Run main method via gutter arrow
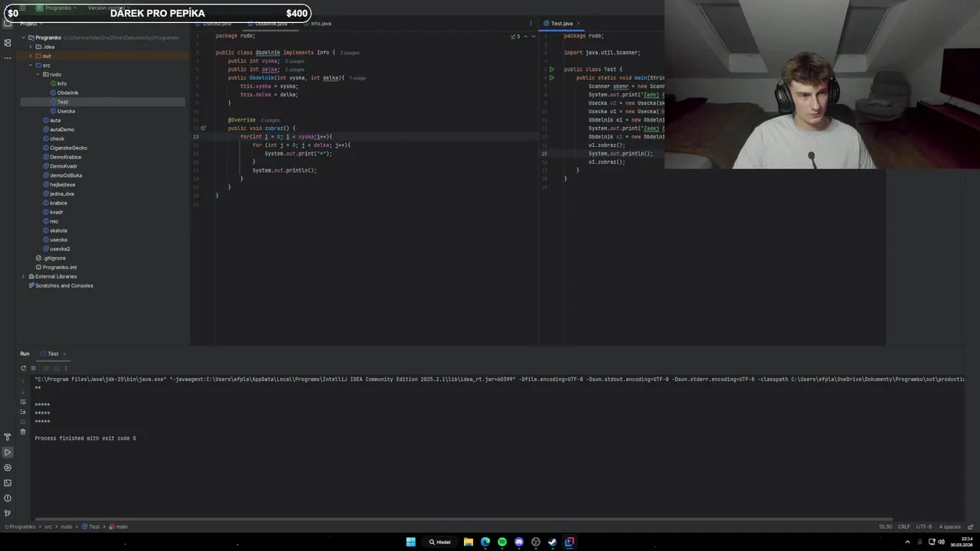The height and width of the screenshot is (551, 980). coord(551,78)
